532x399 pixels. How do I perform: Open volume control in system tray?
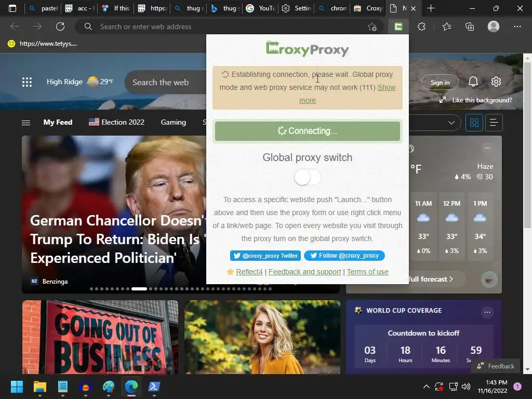pyautogui.click(x=466, y=387)
